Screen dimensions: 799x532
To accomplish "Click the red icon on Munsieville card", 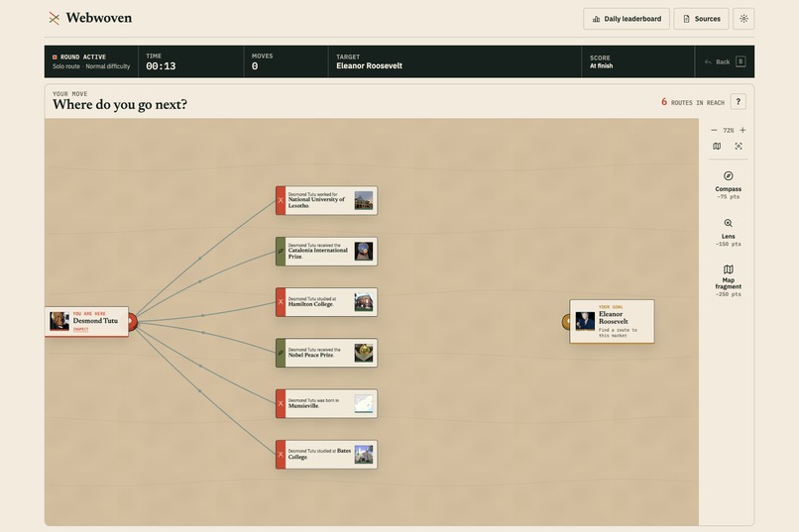I will (x=281, y=404).
